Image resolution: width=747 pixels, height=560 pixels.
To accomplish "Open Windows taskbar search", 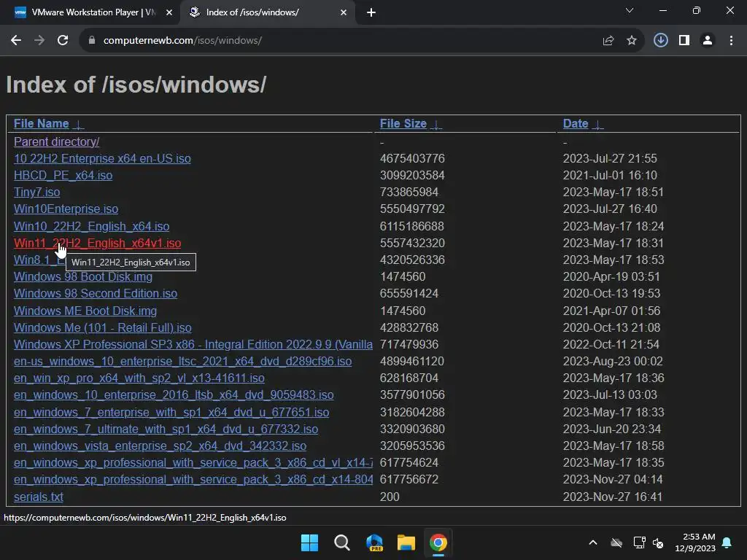I will 341,542.
